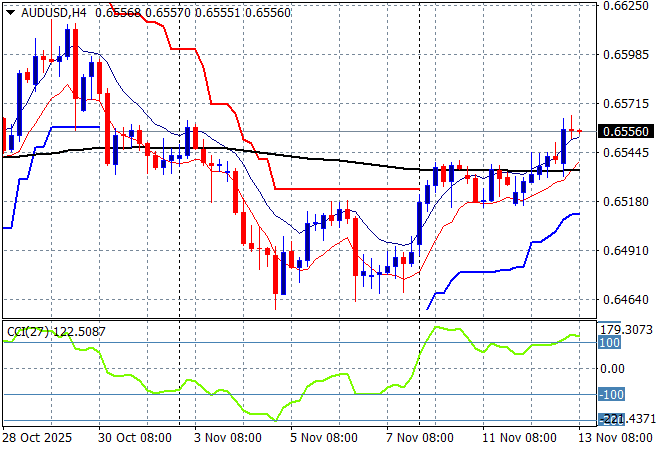The image size is (660, 450).
Task: Click the CCI 0.00 axis label
Action: point(612,369)
